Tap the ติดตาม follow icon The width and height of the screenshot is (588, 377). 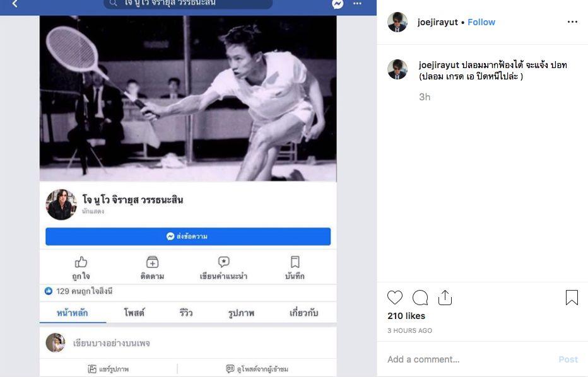(x=152, y=262)
